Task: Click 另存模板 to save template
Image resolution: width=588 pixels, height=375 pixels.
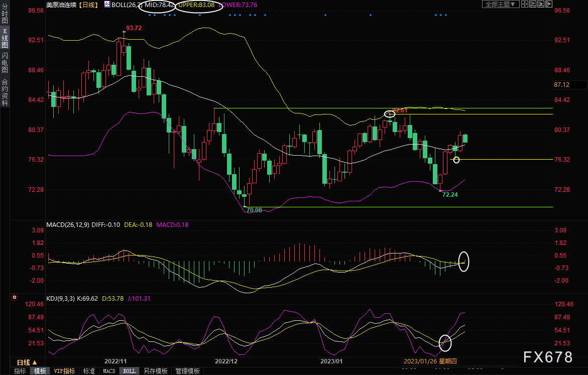Action: tap(156, 371)
